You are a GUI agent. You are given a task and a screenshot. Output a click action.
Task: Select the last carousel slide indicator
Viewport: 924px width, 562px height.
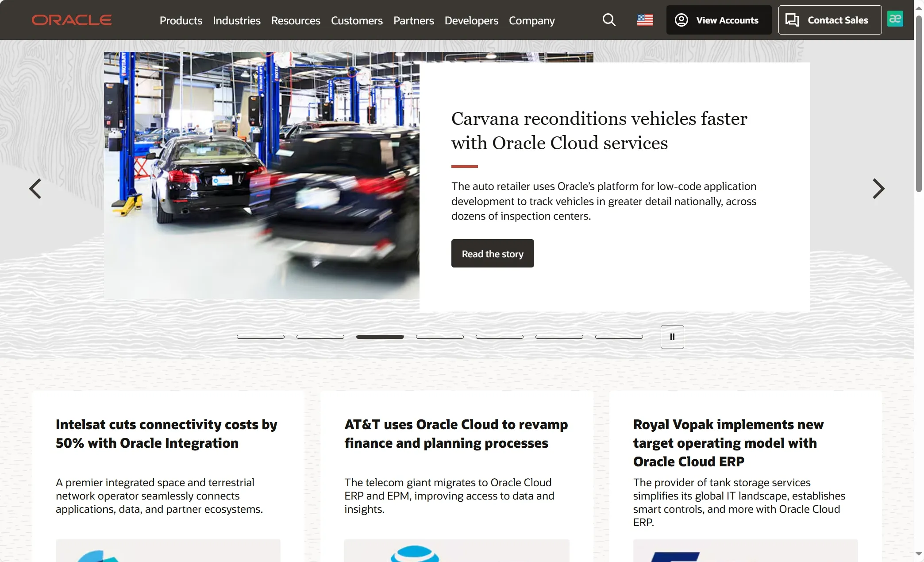(x=619, y=337)
